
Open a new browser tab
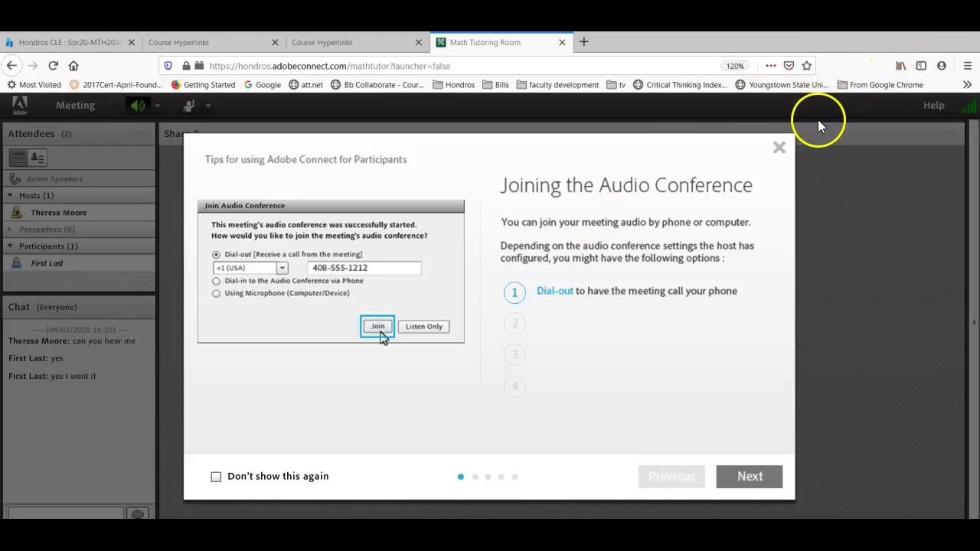583,42
